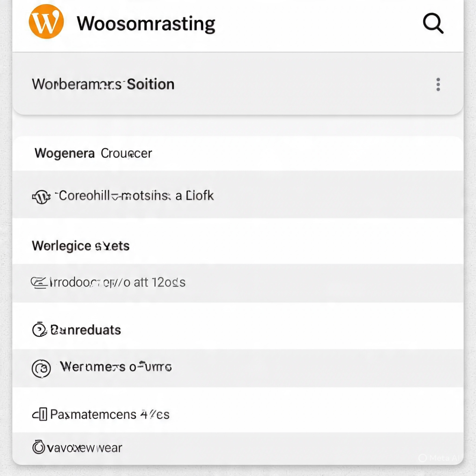Click the round icon beside Weramers
The image size is (476, 476).
click(41, 369)
